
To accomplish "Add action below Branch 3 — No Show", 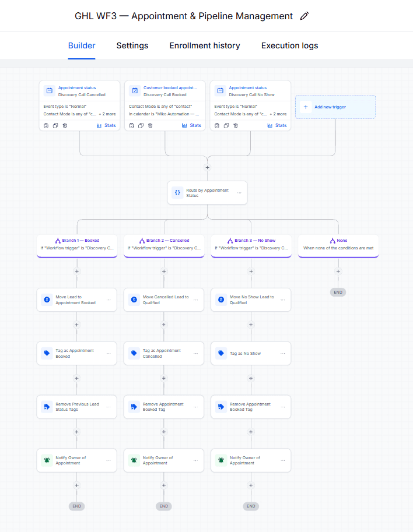I will 251,272.
